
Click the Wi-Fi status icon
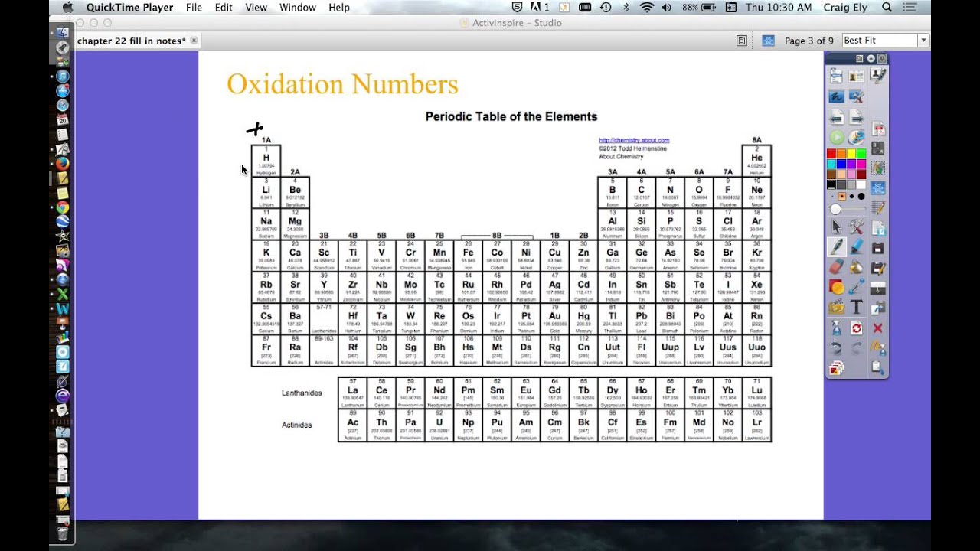[647, 8]
